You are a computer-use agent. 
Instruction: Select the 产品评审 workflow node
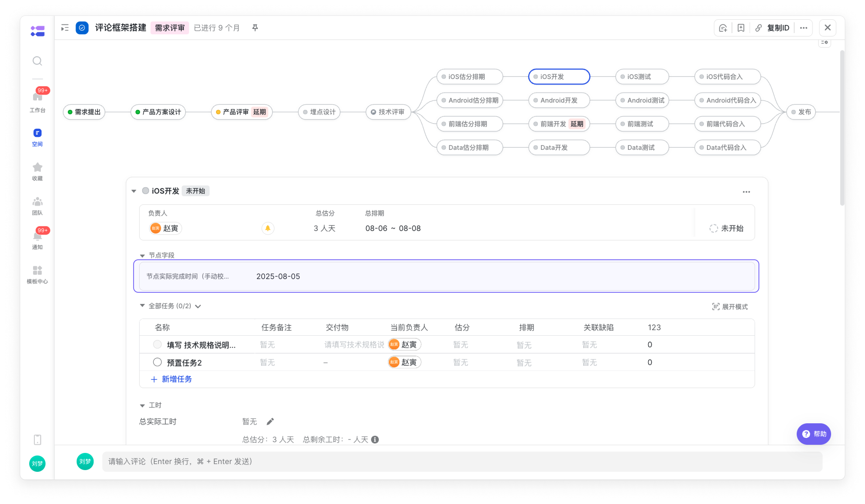(x=242, y=112)
